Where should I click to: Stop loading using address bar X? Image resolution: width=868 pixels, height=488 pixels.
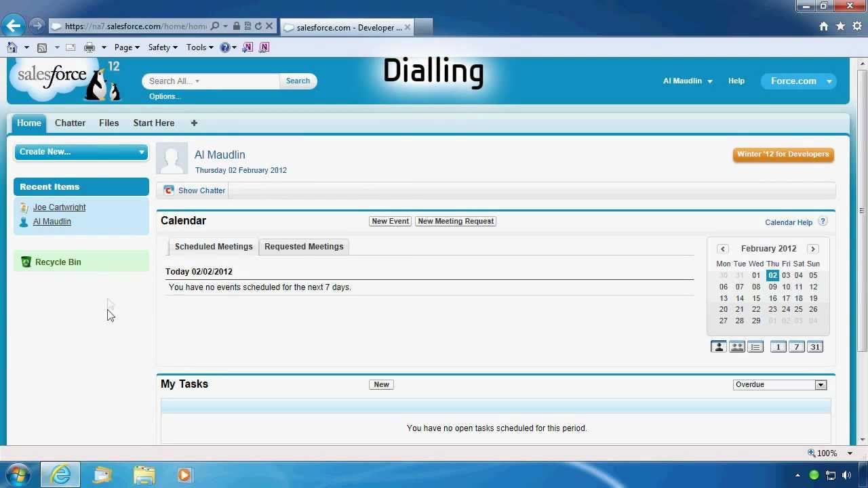[269, 26]
